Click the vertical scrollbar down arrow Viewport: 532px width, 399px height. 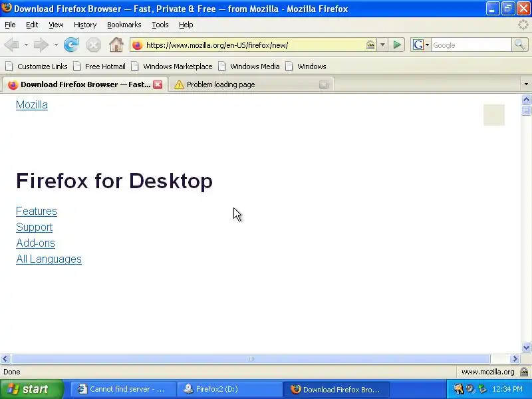[526, 347]
